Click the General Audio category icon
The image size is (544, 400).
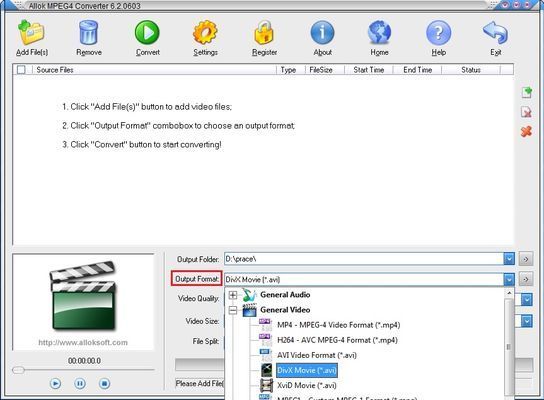249,295
